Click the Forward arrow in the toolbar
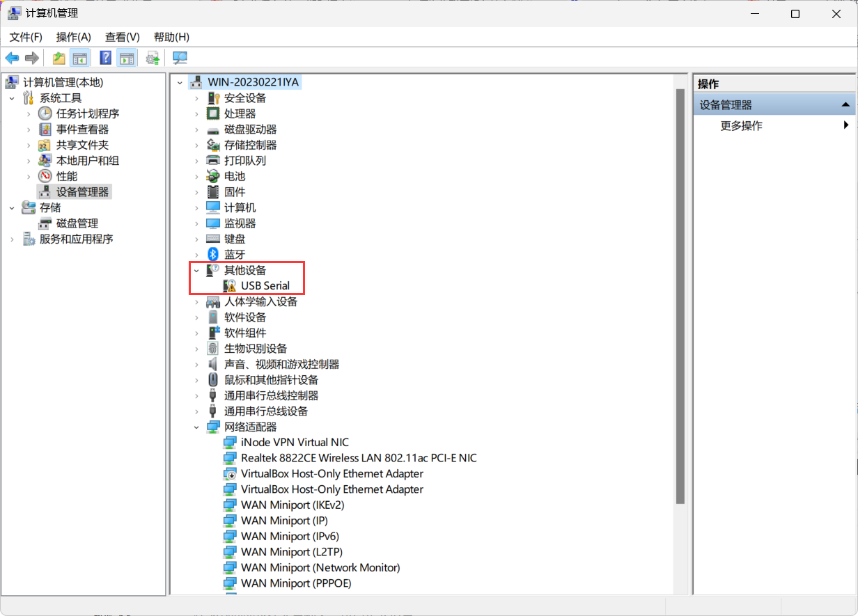 tap(31, 58)
